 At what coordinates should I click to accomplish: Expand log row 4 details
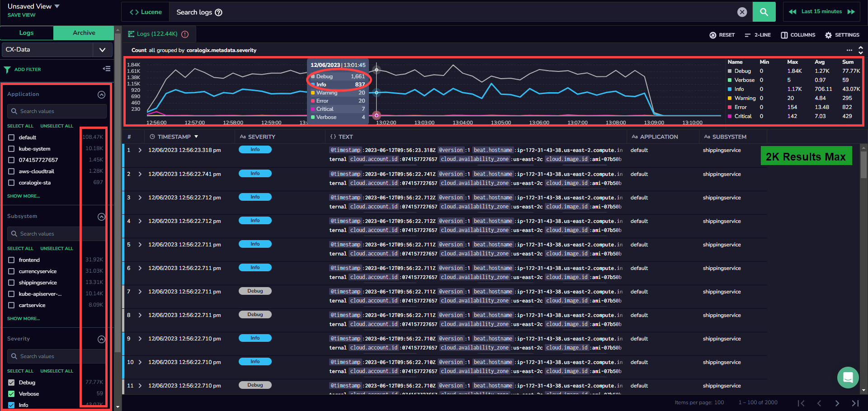(140, 221)
